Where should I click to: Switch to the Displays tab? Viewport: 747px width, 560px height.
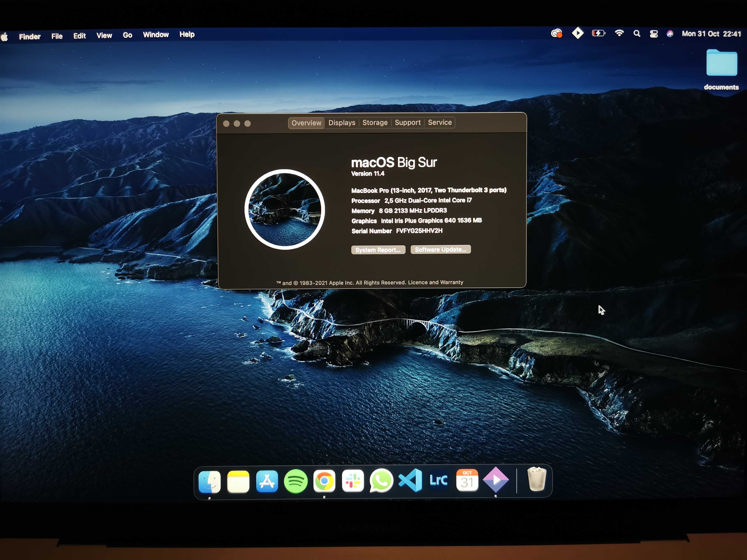(x=342, y=123)
